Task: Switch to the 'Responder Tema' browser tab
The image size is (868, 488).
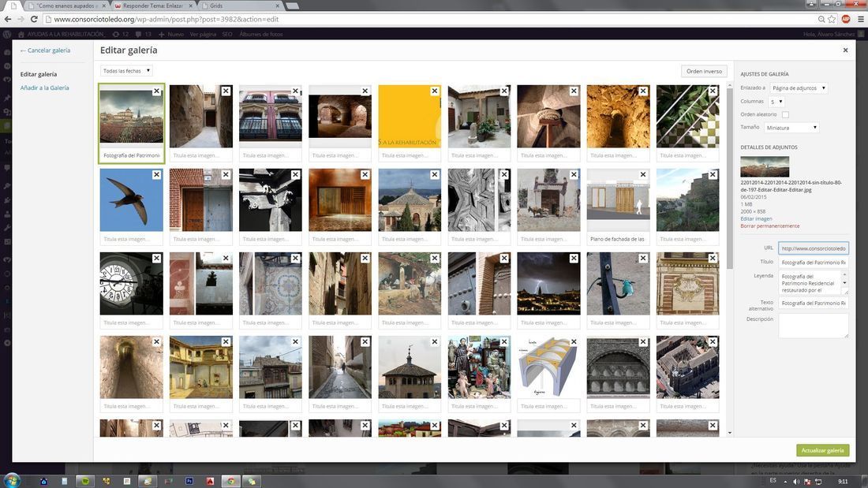Action: coord(153,6)
